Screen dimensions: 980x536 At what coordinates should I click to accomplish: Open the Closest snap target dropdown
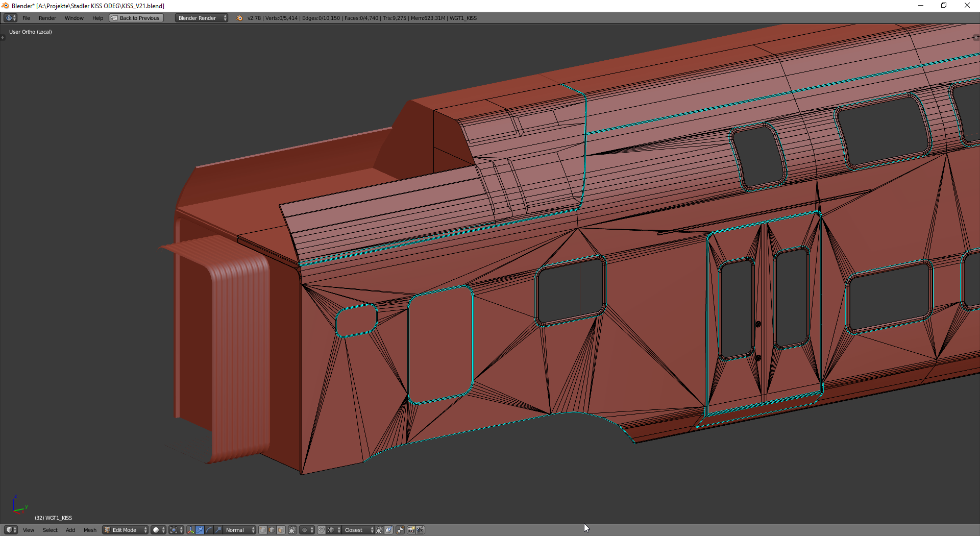[358, 530]
